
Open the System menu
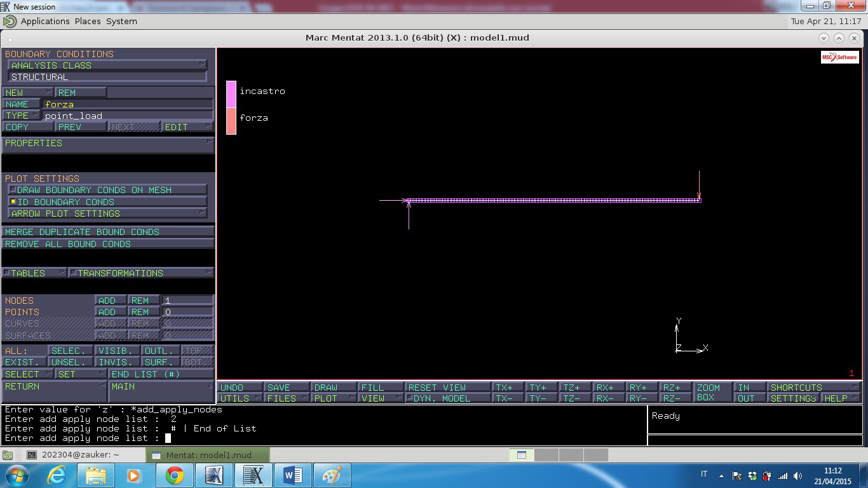(121, 21)
